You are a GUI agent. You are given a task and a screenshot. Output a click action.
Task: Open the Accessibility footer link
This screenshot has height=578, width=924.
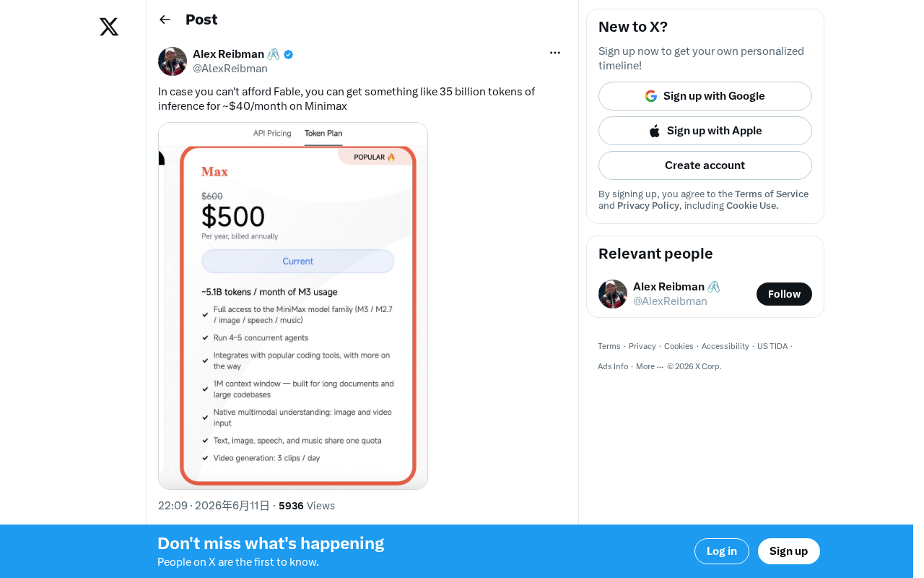point(725,346)
